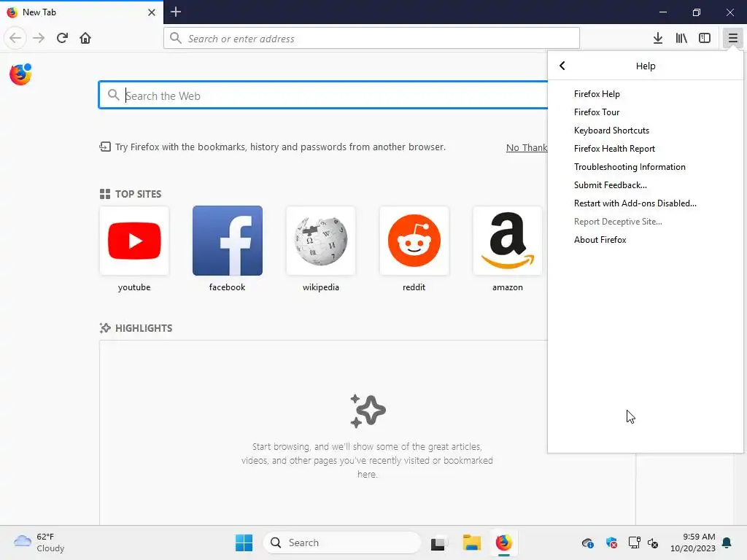The width and height of the screenshot is (747, 560).
Task: Open the Library bookmarks icon
Action: (x=681, y=38)
